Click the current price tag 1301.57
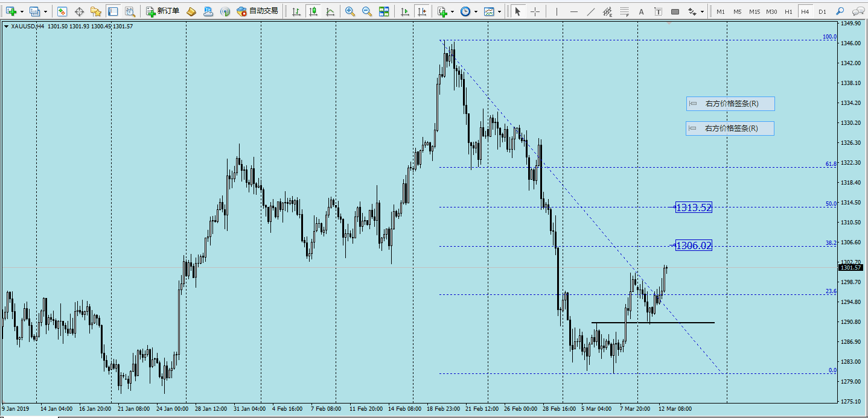Viewport: 868px width, 418px height. (x=850, y=268)
